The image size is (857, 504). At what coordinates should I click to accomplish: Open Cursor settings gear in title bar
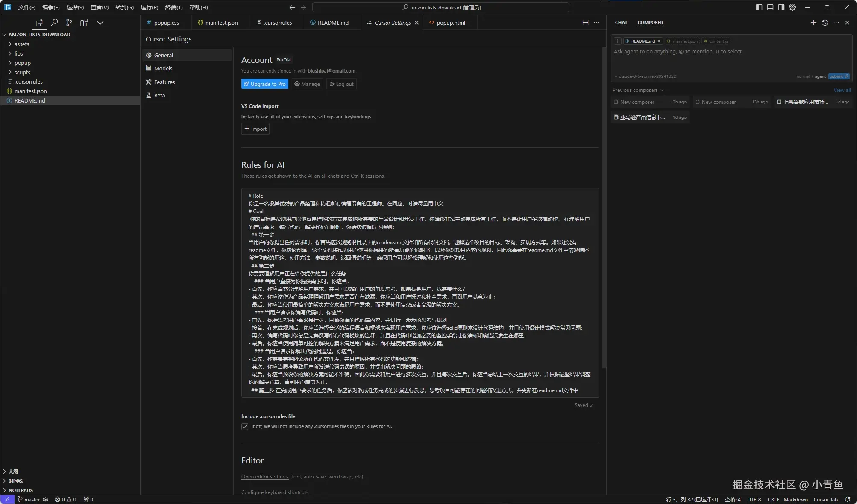(x=792, y=7)
